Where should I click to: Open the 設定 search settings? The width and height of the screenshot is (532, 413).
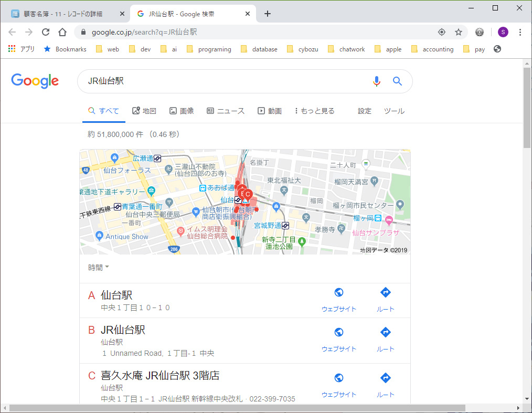[x=365, y=111]
